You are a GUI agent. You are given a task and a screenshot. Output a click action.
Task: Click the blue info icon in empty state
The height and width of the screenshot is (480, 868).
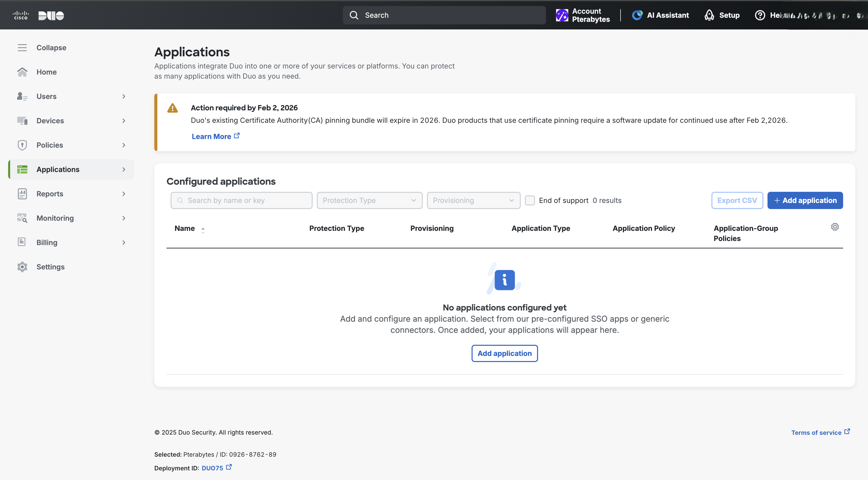504,280
